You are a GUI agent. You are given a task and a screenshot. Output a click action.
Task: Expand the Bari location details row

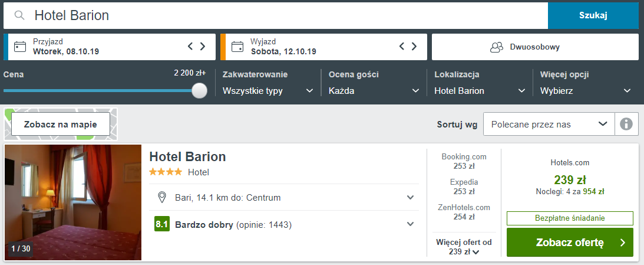click(x=411, y=197)
